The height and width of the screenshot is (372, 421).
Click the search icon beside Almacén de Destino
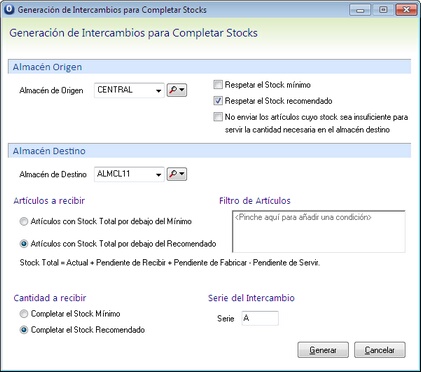[x=177, y=174]
